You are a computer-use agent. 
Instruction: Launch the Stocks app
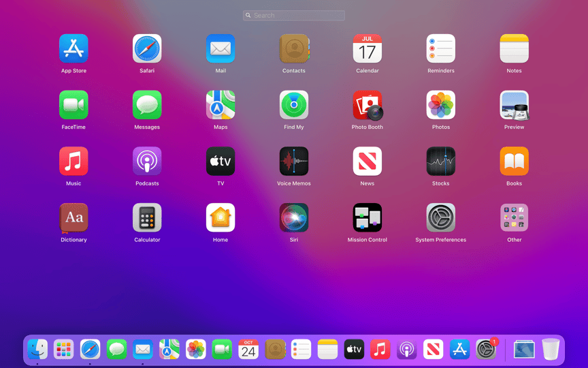click(440, 162)
